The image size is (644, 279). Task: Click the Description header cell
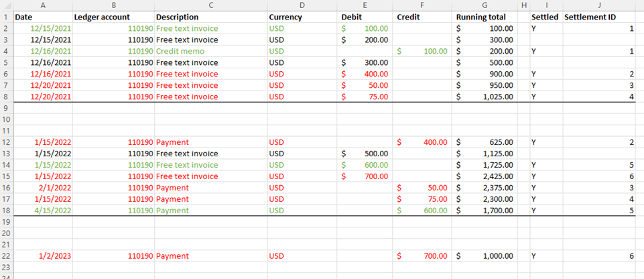tap(211, 17)
